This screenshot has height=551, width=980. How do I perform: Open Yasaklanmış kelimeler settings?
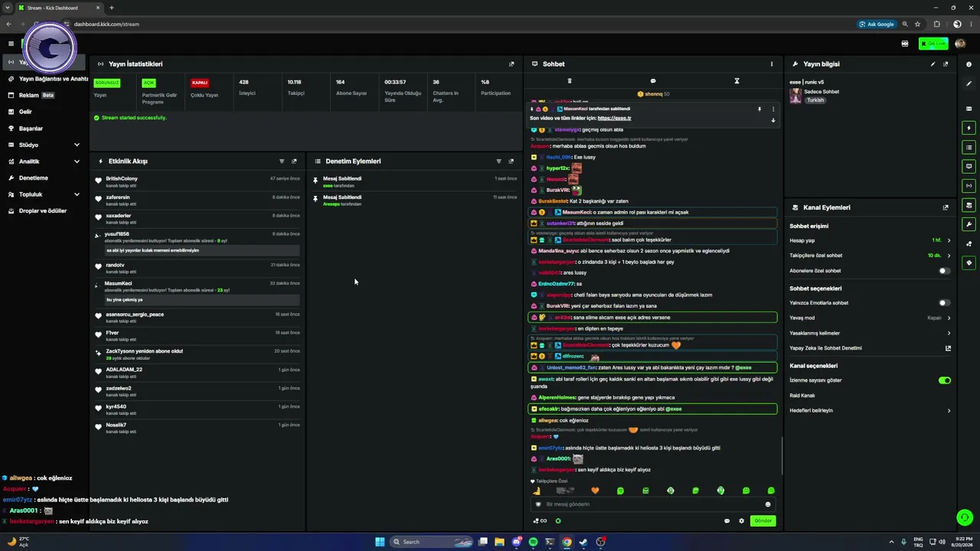pyautogui.click(x=949, y=333)
